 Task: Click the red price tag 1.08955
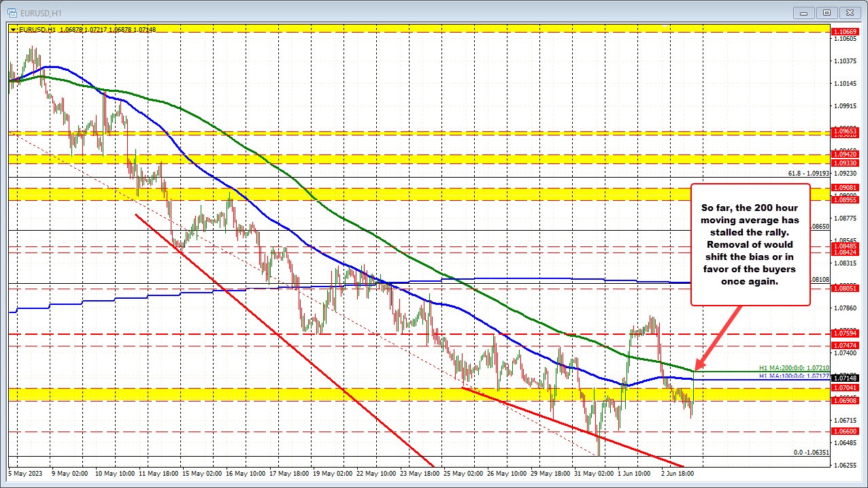point(845,200)
